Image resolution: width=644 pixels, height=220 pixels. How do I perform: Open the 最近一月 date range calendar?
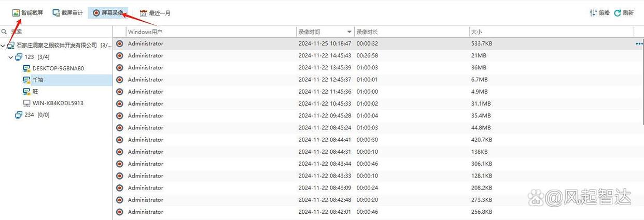tap(155, 13)
